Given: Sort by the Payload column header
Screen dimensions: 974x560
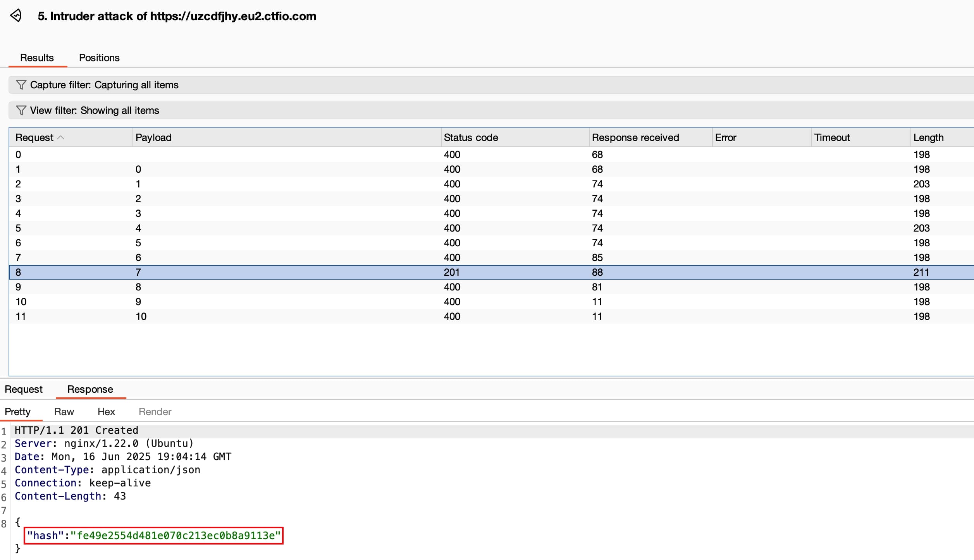Looking at the screenshot, I should (287, 137).
